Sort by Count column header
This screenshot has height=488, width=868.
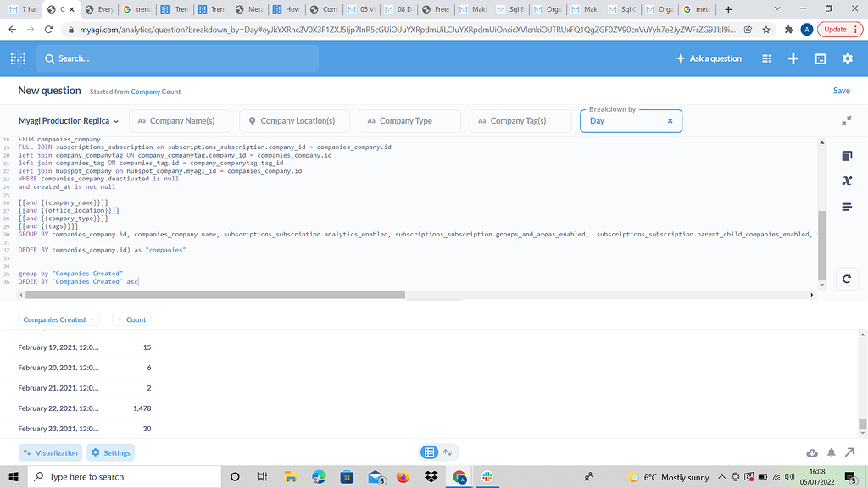(x=131, y=319)
